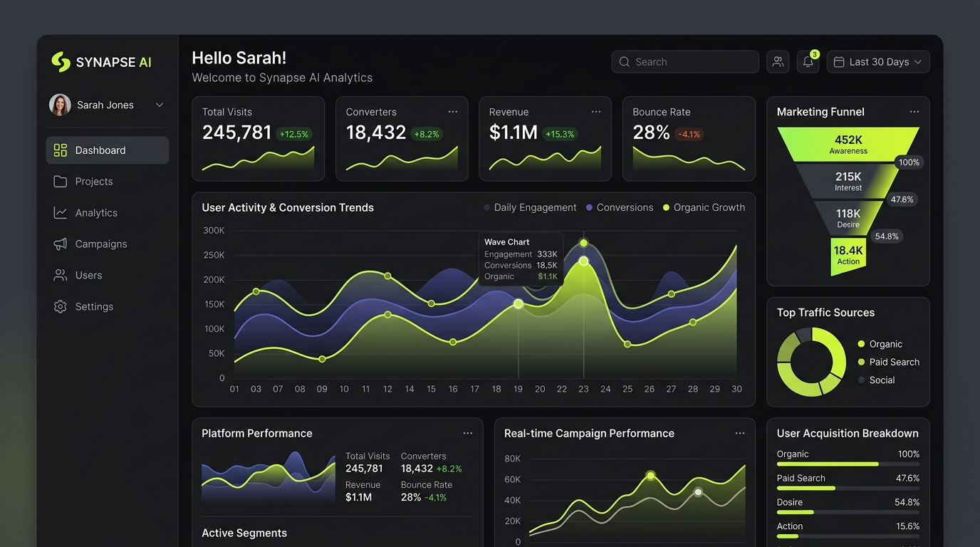Click the Active Segments heading
The height and width of the screenshot is (547, 980).
(x=244, y=533)
